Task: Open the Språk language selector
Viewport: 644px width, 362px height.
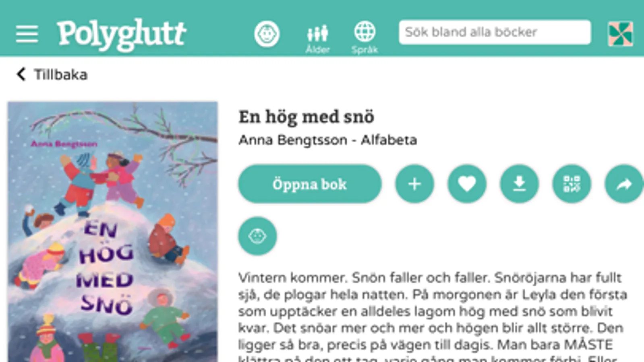Action: (364, 38)
